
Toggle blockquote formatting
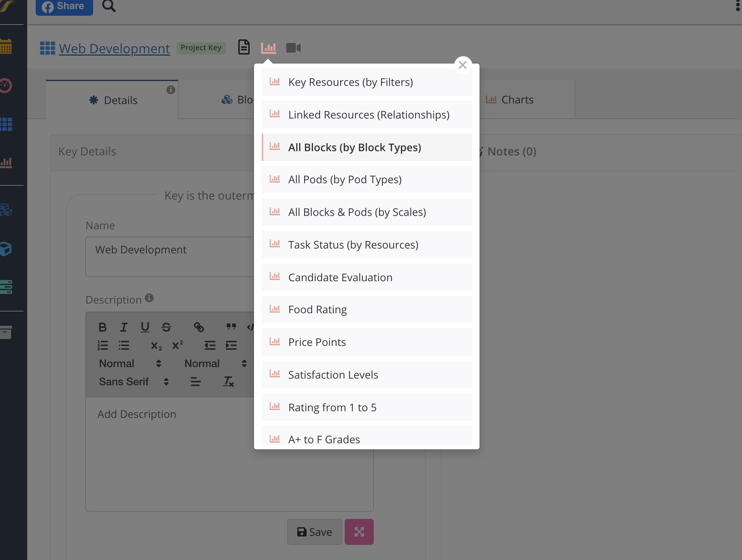(x=231, y=327)
